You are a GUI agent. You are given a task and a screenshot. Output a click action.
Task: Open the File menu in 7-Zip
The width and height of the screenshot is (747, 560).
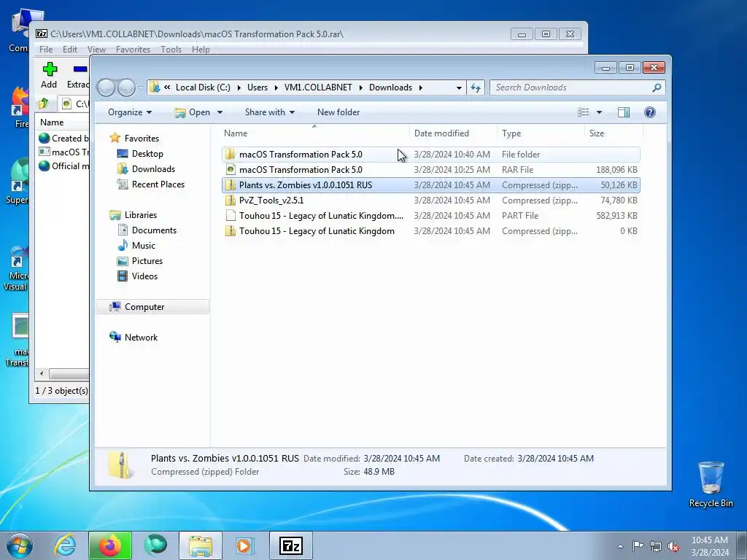[46, 50]
